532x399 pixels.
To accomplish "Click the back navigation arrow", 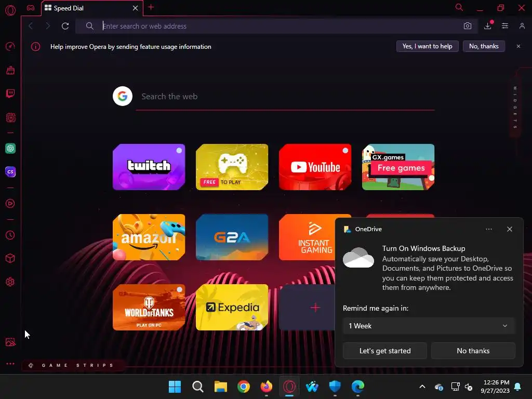I will 31,26.
